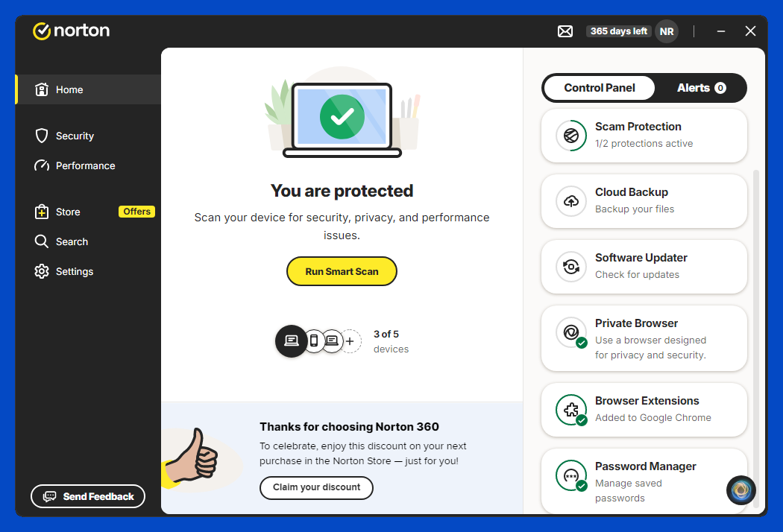Open the Performance section
Viewport: 783px width, 532px height.
click(x=89, y=165)
